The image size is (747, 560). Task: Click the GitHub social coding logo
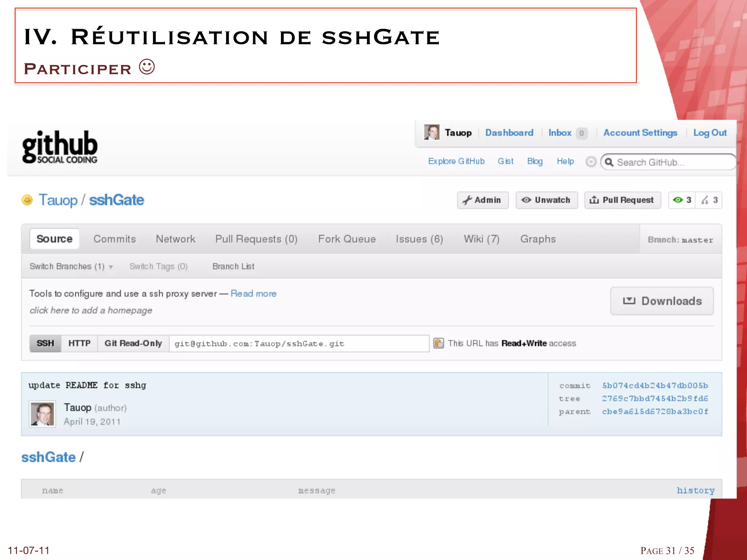[60, 147]
